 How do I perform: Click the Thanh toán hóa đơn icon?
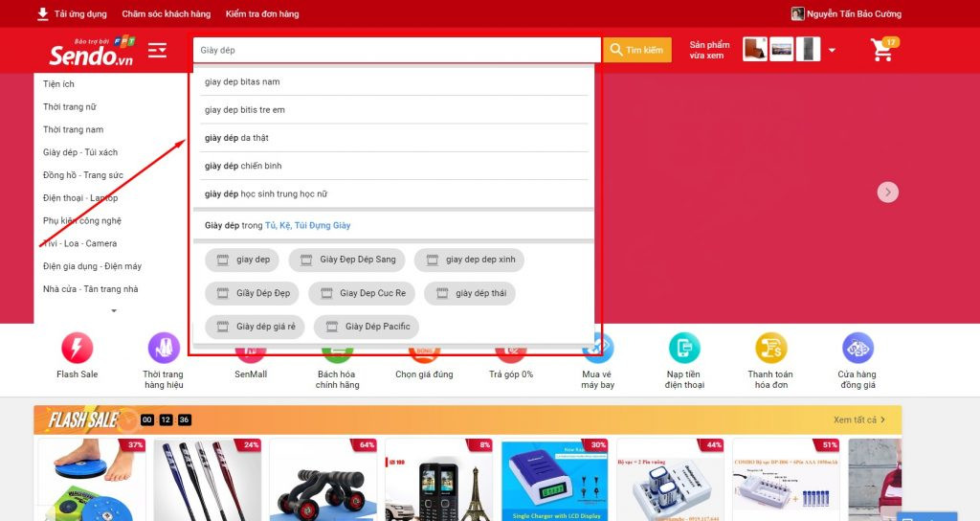[770, 348]
